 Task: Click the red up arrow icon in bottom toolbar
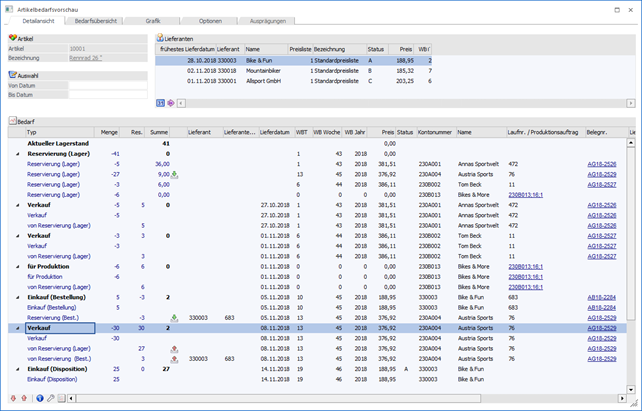point(25,397)
